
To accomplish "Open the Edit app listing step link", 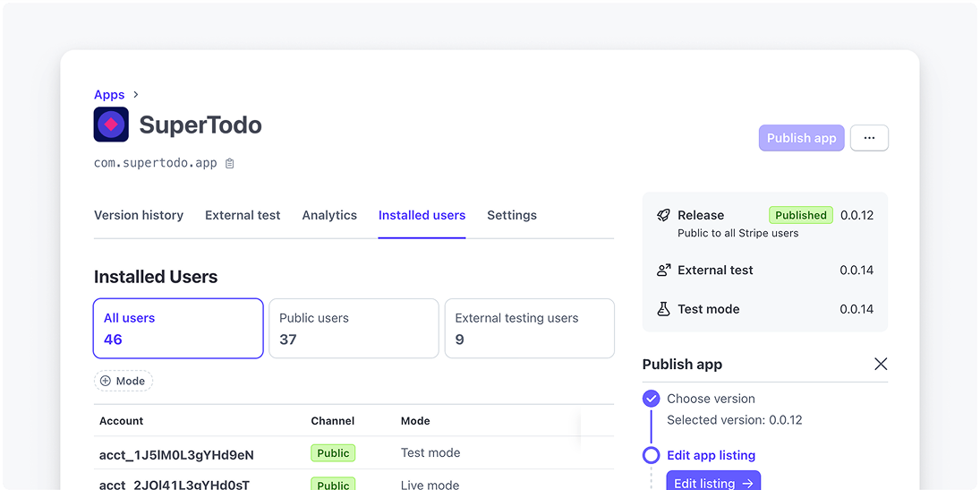I will pyautogui.click(x=712, y=456).
